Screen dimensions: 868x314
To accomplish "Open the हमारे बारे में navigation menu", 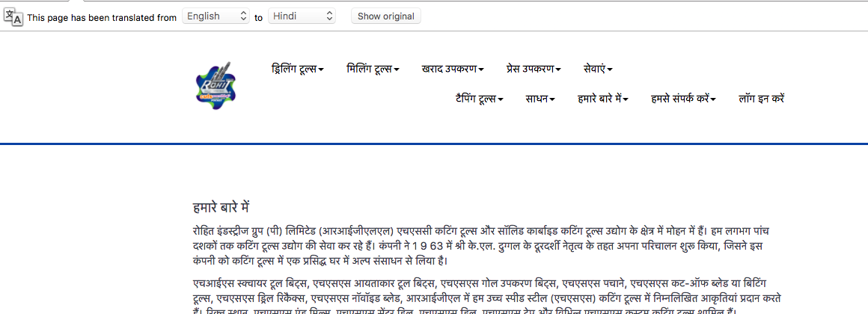I will 603,99.
